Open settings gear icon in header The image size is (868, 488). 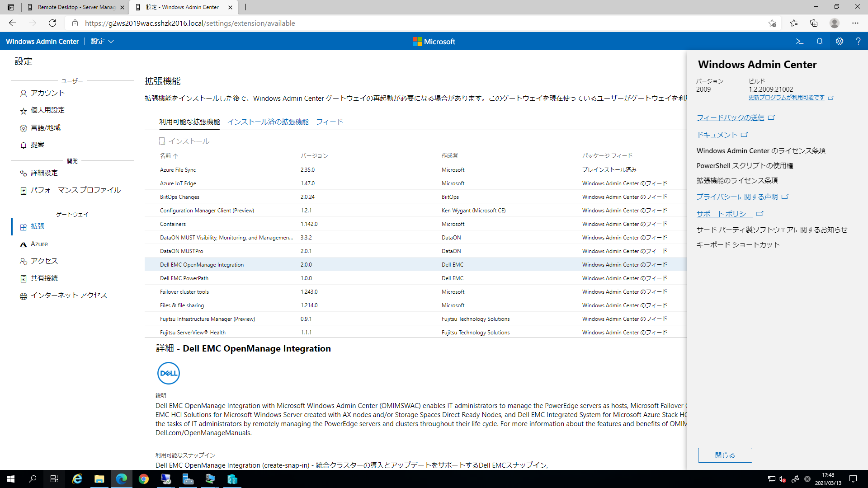pyautogui.click(x=840, y=41)
